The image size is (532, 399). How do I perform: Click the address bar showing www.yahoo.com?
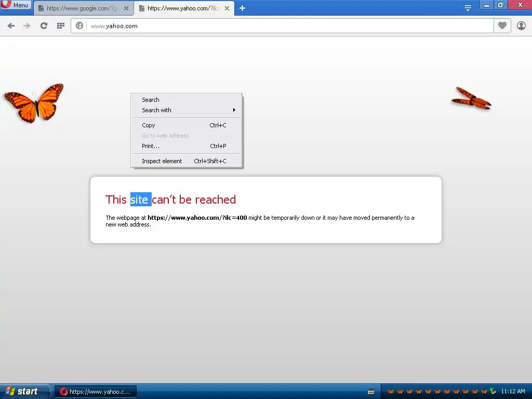pyautogui.click(x=290, y=26)
